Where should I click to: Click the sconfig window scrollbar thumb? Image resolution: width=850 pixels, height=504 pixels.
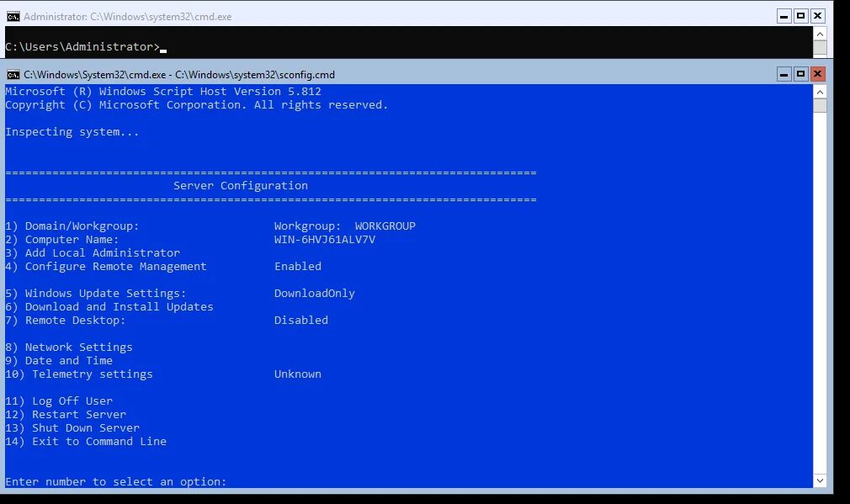(x=820, y=105)
